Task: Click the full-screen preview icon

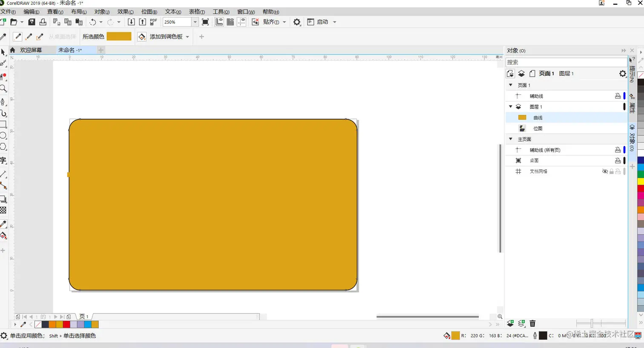Action: click(x=205, y=22)
